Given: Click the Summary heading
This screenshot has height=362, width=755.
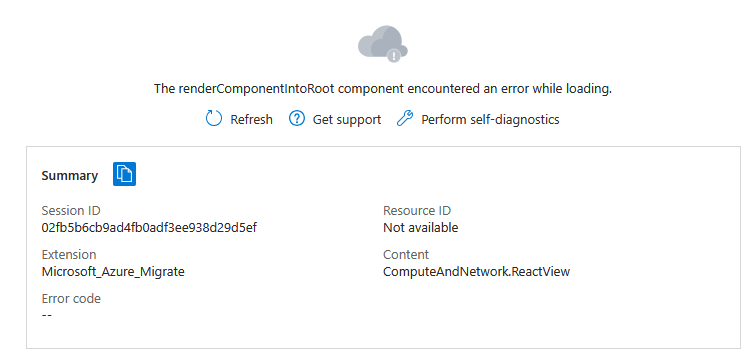Looking at the screenshot, I should pos(70,176).
